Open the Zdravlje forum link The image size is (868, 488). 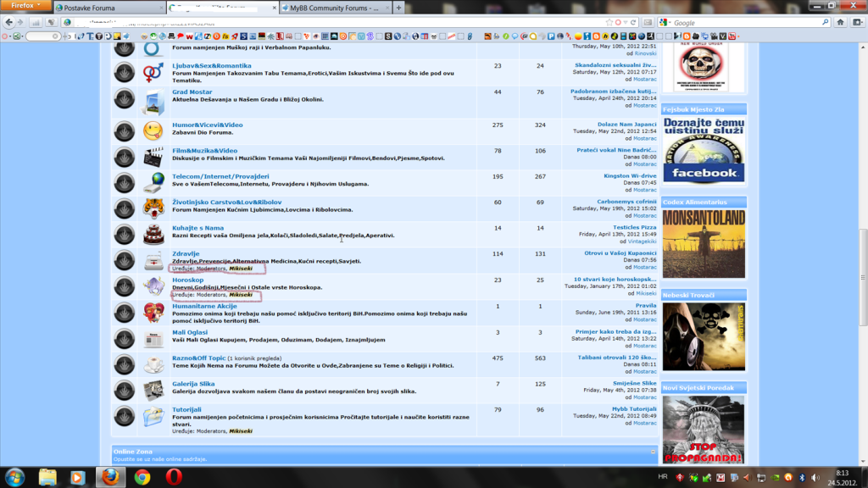click(x=186, y=253)
